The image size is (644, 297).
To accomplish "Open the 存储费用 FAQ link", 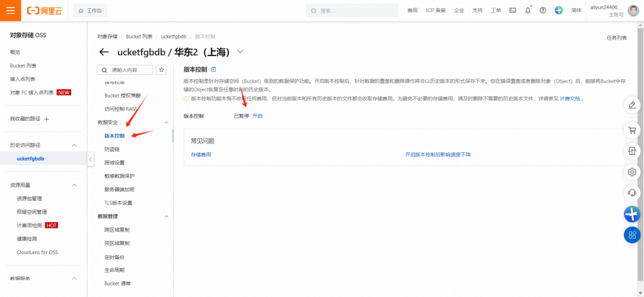I will point(201,155).
